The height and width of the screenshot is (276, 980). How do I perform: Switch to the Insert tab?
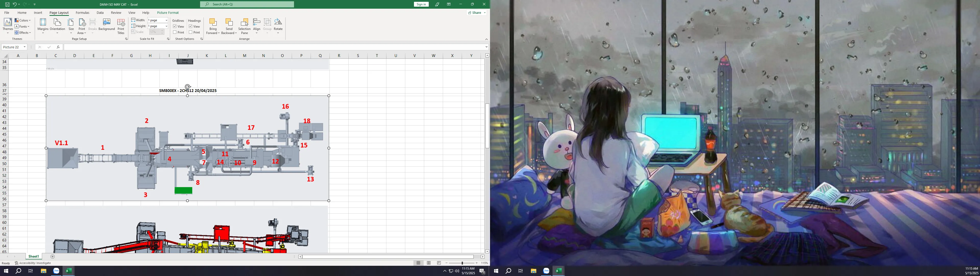click(x=38, y=13)
